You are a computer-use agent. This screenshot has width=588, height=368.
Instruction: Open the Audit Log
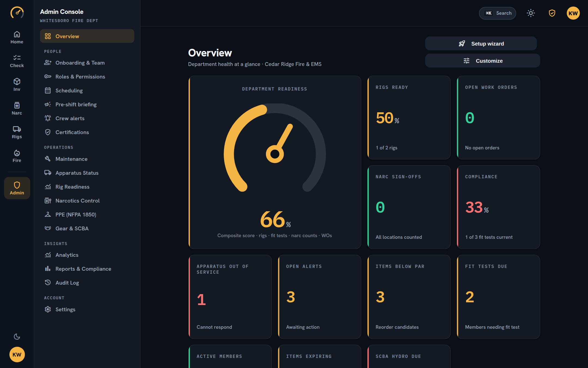pos(87,283)
